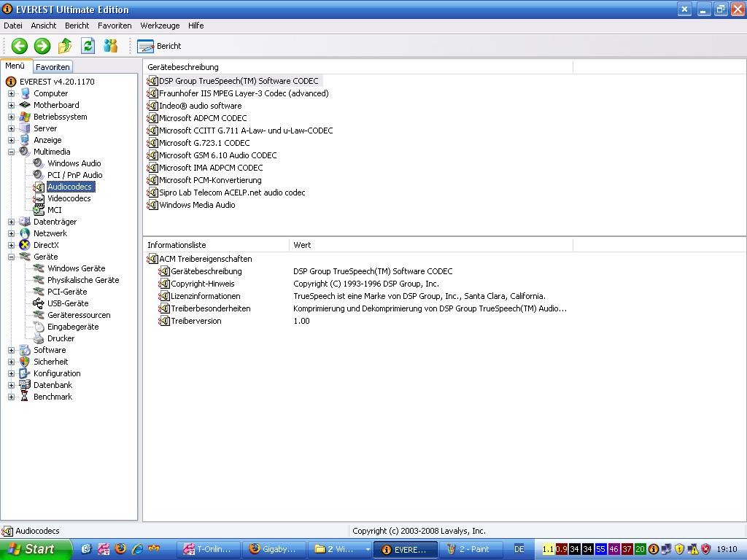Viewport: 747px width, 560px height.
Task: Expand the Datenträger tree node
Action: (x=11, y=222)
